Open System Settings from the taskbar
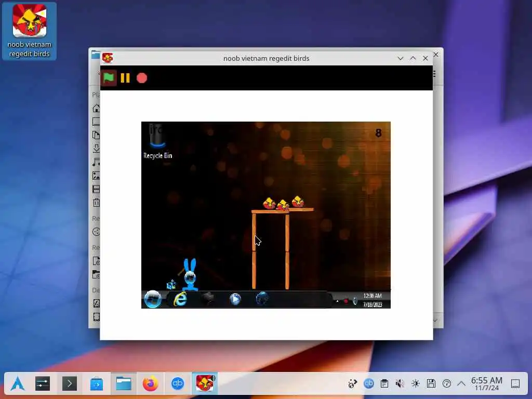Viewport: 532px width, 399px height. click(x=43, y=384)
